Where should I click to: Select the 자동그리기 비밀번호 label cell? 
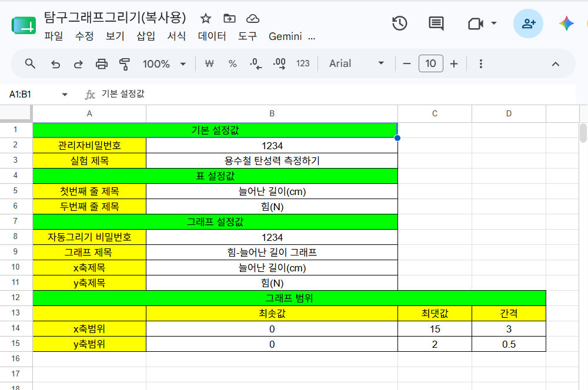[89, 237]
